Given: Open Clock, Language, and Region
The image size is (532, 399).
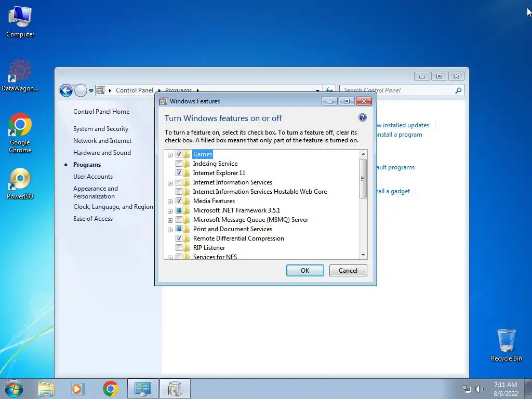Looking at the screenshot, I should 113,207.
